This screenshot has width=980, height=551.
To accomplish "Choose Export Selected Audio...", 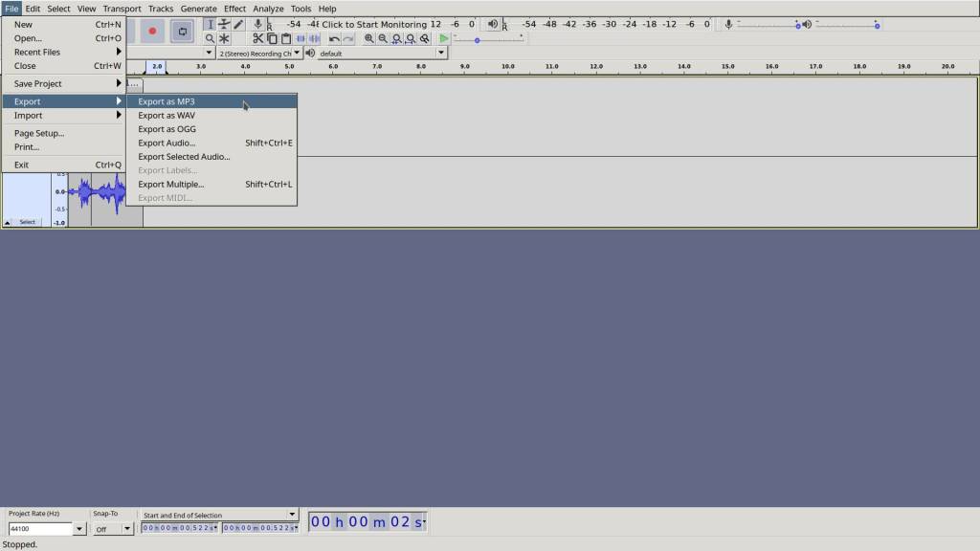I will [x=212, y=156].
